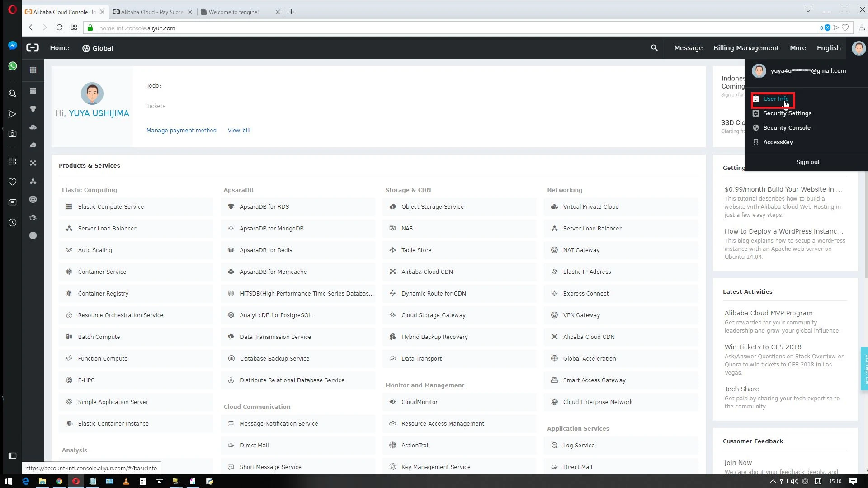Open Message in top navigation
Screen dimensions: 868x488
(688, 48)
